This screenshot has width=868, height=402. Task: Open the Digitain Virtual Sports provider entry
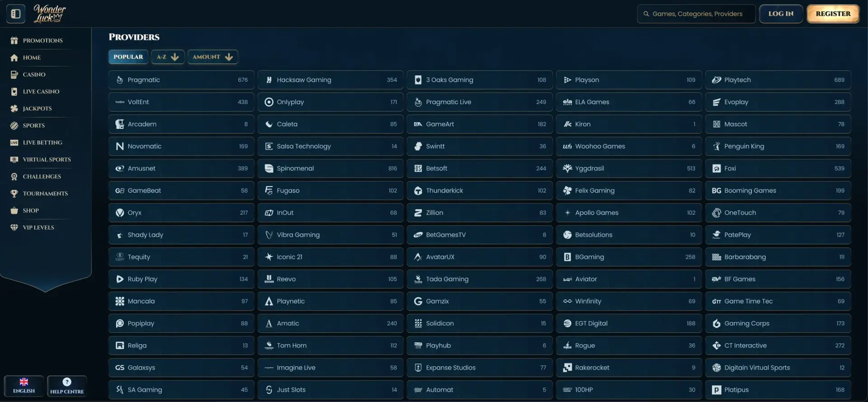(778, 368)
